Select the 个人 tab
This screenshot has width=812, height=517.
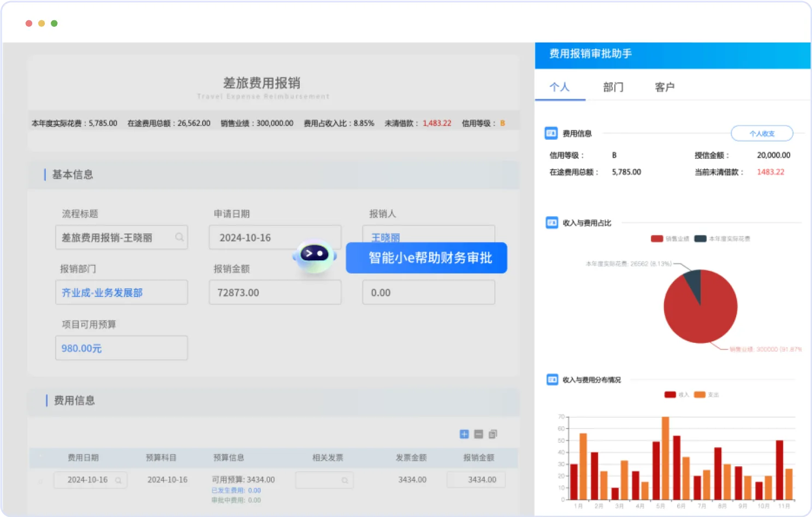(x=559, y=87)
